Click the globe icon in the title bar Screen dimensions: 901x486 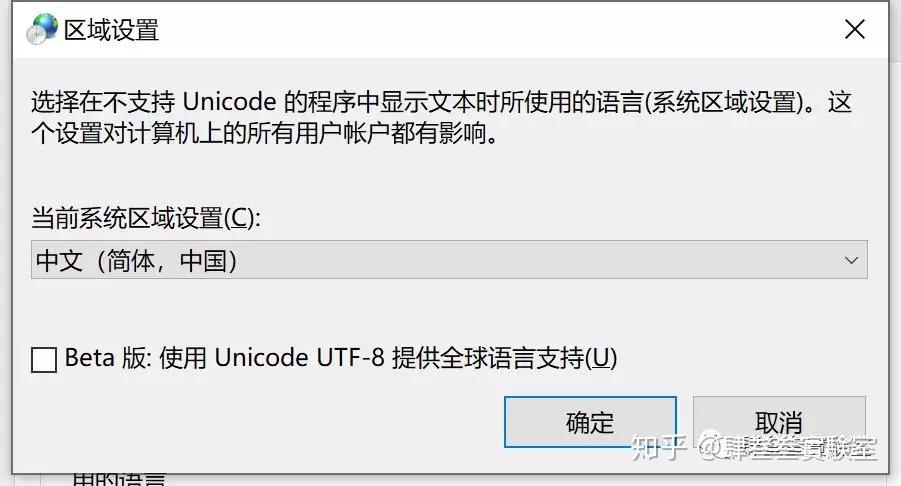pyautogui.click(x=42, y=29)
